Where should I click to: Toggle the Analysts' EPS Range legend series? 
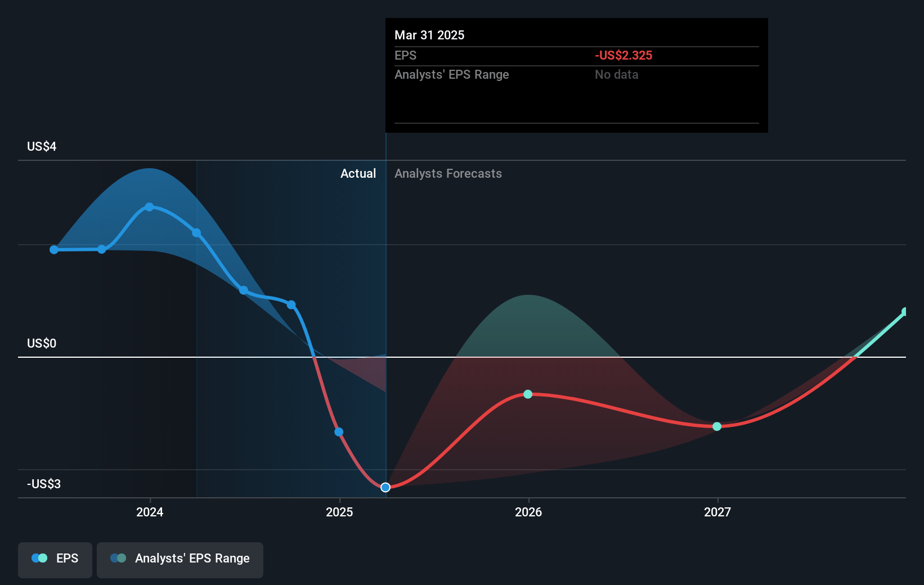click(180, 560)
